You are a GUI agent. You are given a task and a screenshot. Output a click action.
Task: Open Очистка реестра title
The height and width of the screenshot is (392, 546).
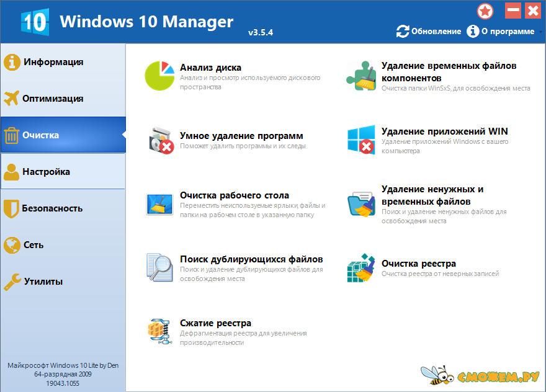(x=419, y=264)
